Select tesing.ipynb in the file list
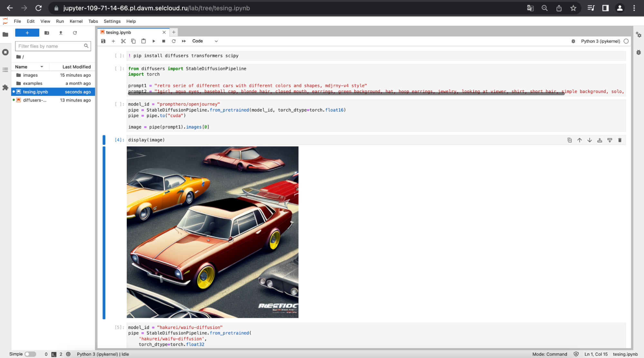The width and height of the screenshot is (644, 358). (x=53, y=92)
